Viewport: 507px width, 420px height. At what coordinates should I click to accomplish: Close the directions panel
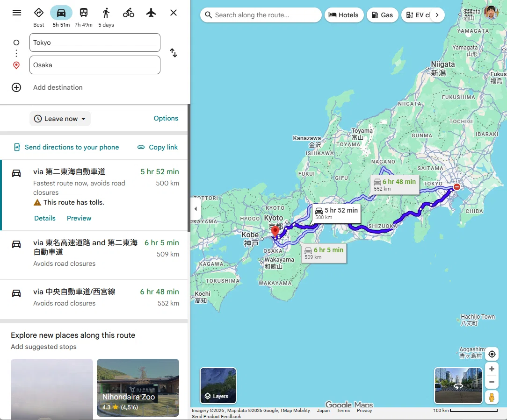tap(174, 13)
